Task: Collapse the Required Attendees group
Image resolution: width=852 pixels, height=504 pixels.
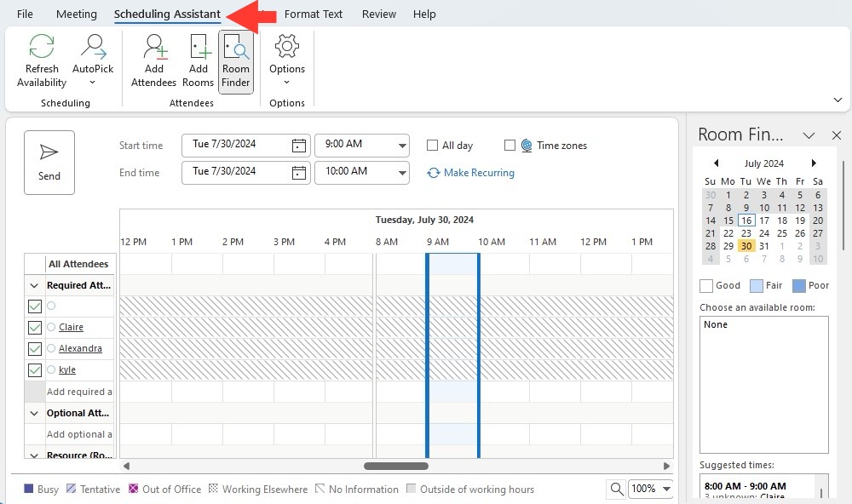Action: (x=34, y=285)
